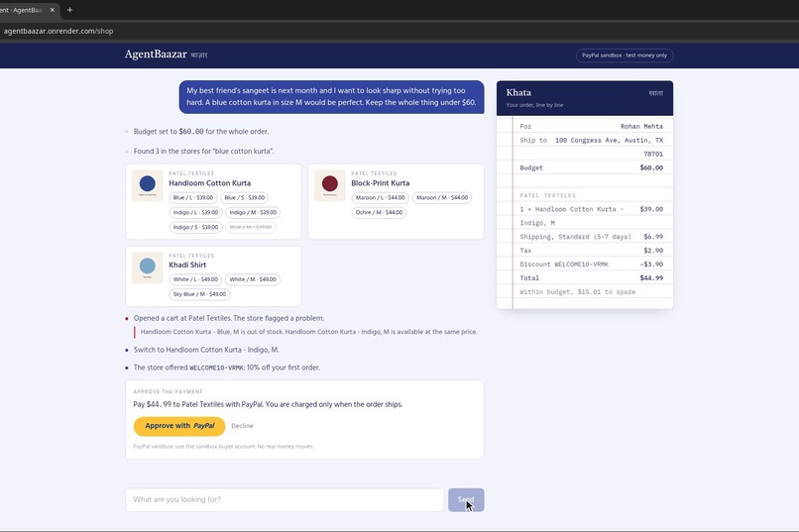The height and width of the screenshot is (532, 799).
Task: Click the Send button
Action: [x=466, y=500]
